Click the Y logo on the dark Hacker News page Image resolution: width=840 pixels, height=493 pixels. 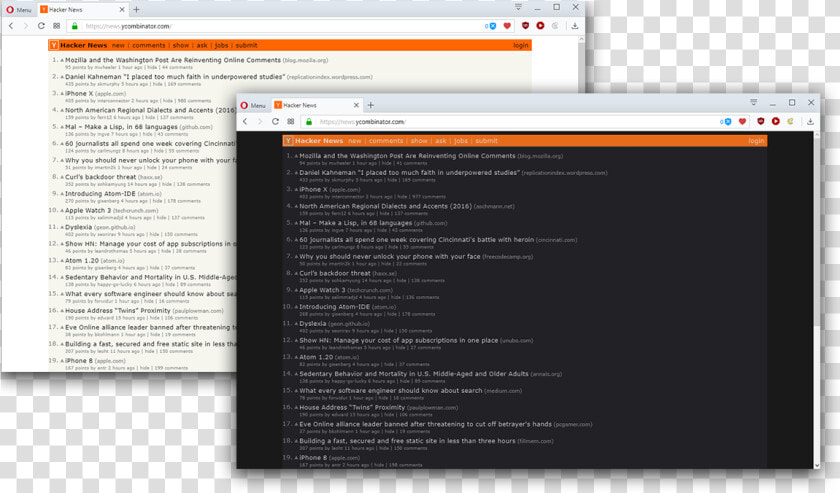click(288, 141)
